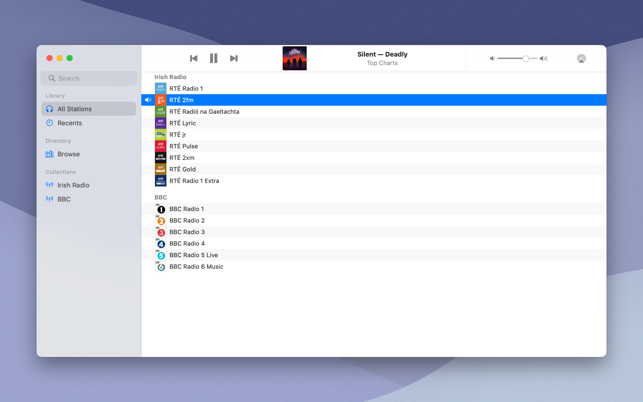
Task: Click the BBC Radio 3 logo icon
Action: tap(161, 232)
